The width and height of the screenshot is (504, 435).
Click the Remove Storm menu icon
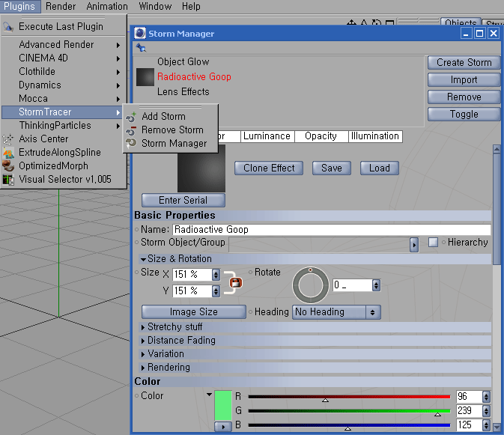131,130
